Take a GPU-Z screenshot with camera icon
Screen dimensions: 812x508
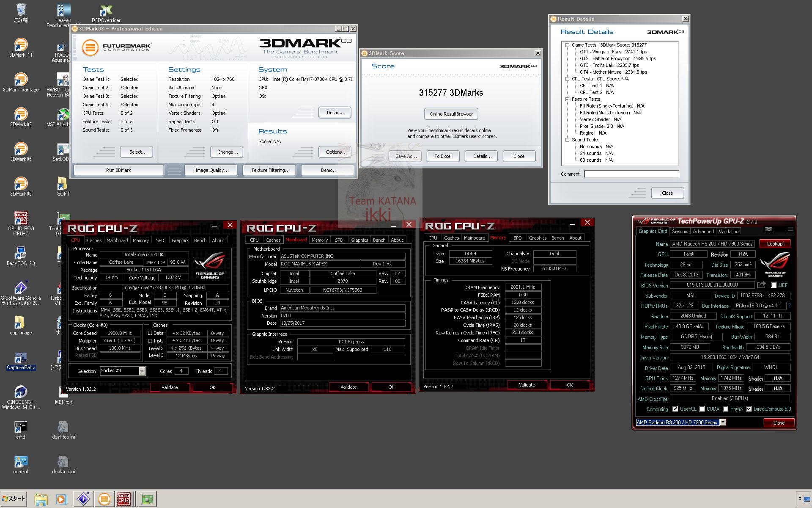[768, 229]
